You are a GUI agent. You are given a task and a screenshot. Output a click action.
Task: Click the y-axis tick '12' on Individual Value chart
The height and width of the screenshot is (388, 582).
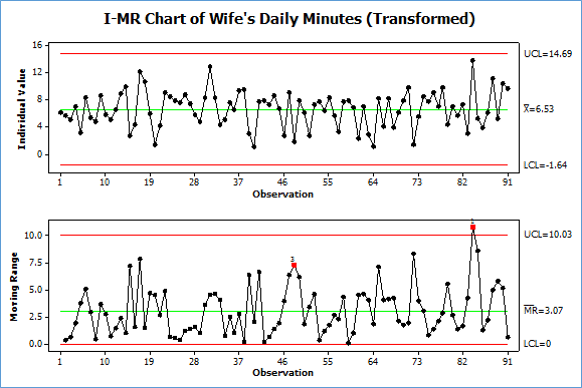38,72
